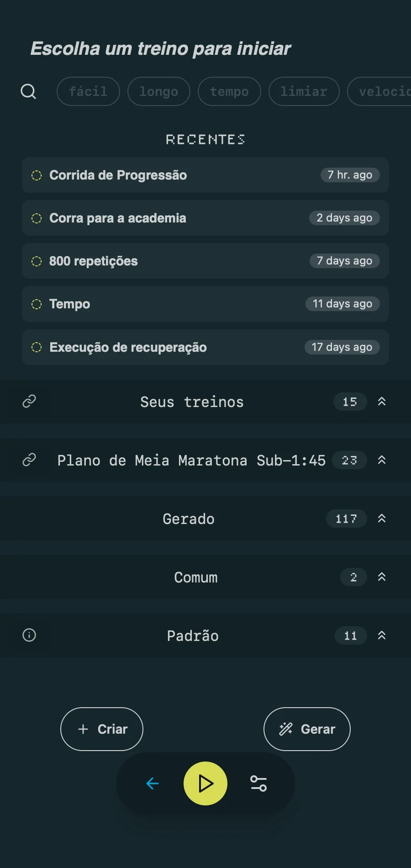Image resolution: width=411 pixels, height=868 pixels.
Task: Select the tempo filter tag
Action: [229, 91]
